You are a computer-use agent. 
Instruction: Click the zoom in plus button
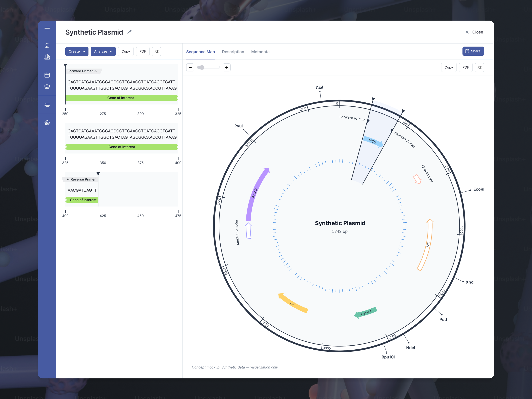point(226,68)
